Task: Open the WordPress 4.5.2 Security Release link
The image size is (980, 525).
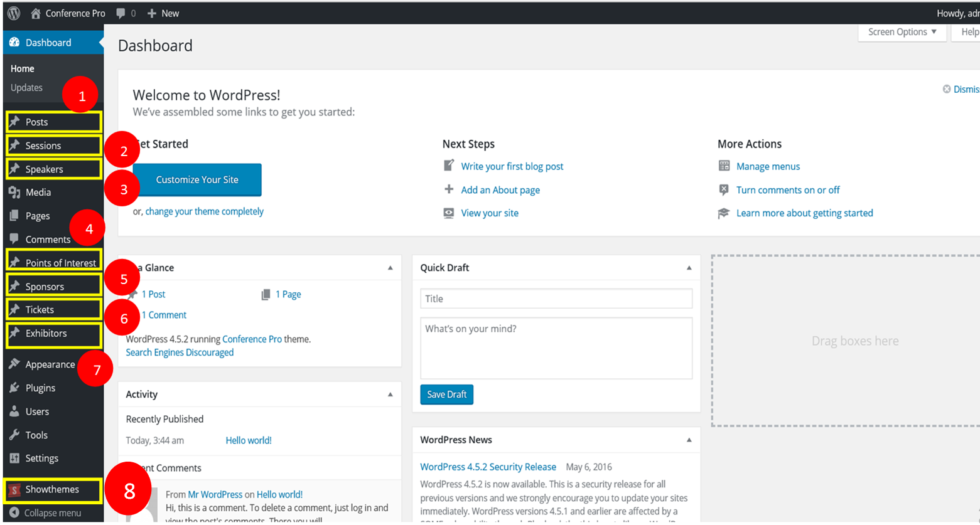Action: click(488, 467)
